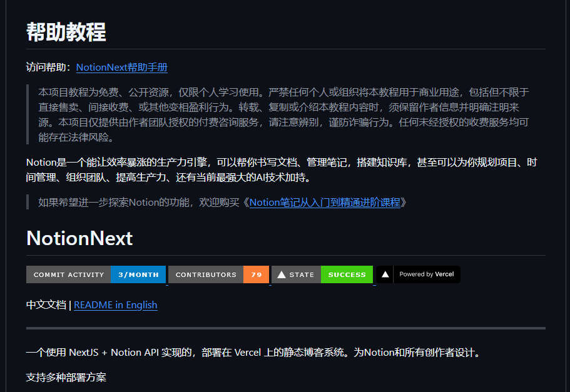Click the 支持多种部署方案 text

click(x=66, y=377)
